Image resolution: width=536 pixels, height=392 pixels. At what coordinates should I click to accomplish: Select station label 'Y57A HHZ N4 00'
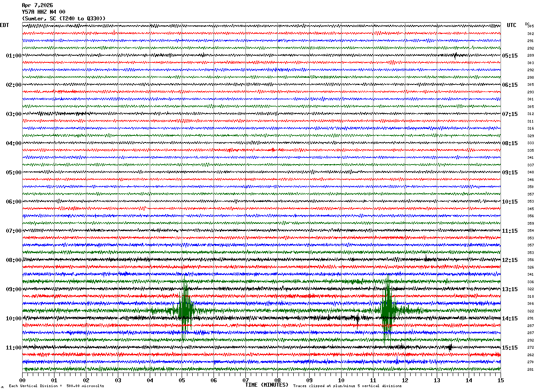[x=43, y=12]
